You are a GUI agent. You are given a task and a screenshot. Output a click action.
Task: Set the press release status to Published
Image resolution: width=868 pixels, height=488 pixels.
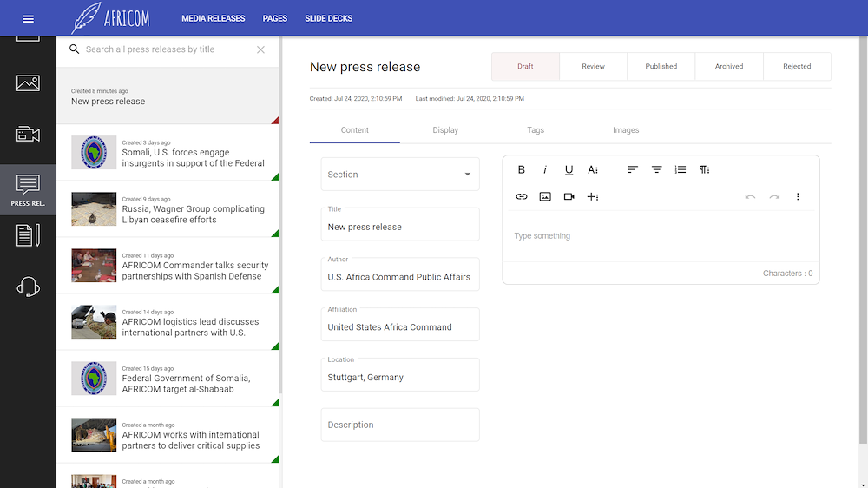[661, 66]
